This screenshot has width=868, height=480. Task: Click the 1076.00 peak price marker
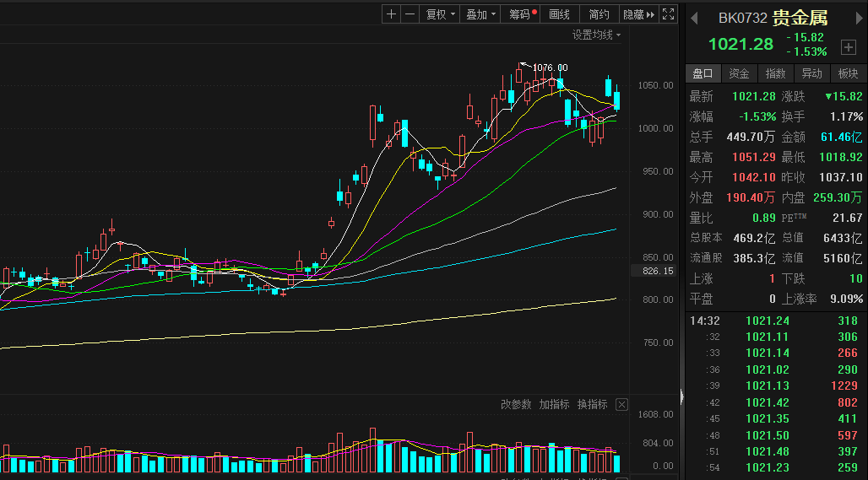pyautogui.click(x=550, y=67)
